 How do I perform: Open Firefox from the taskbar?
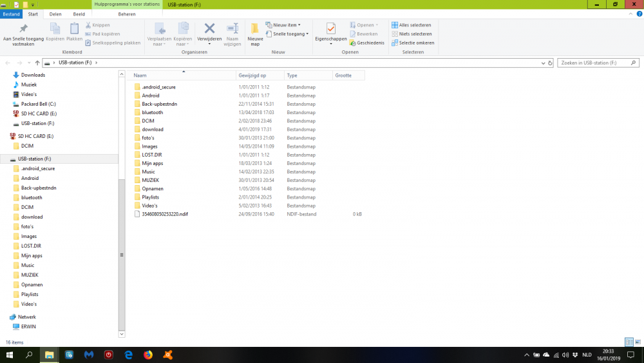point(147,355)
